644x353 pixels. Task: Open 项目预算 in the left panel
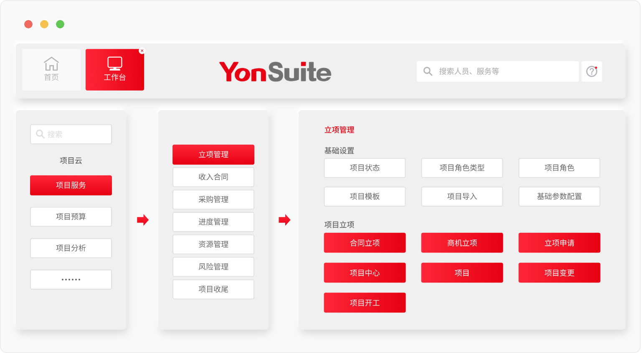pos(71,217)
